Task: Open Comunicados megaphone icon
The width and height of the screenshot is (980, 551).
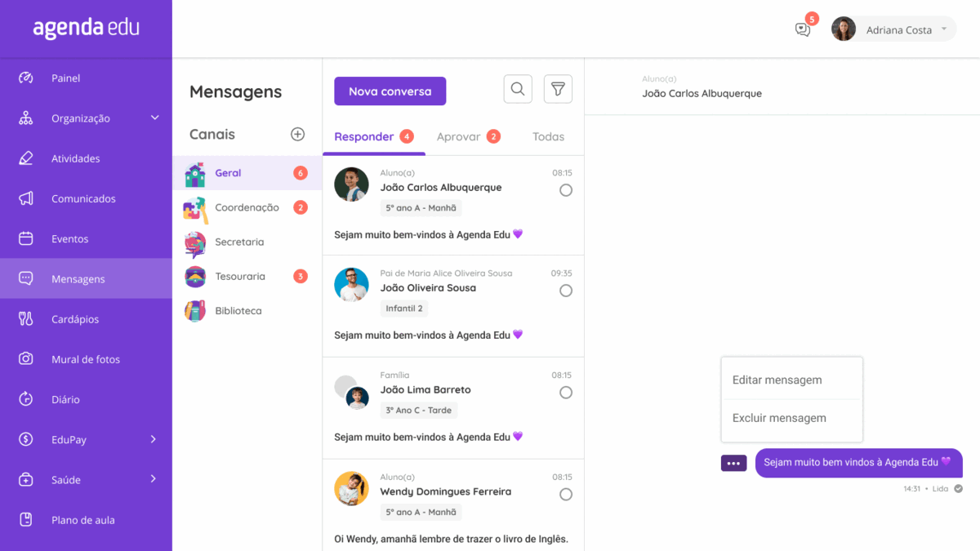Action: point(26,198)
